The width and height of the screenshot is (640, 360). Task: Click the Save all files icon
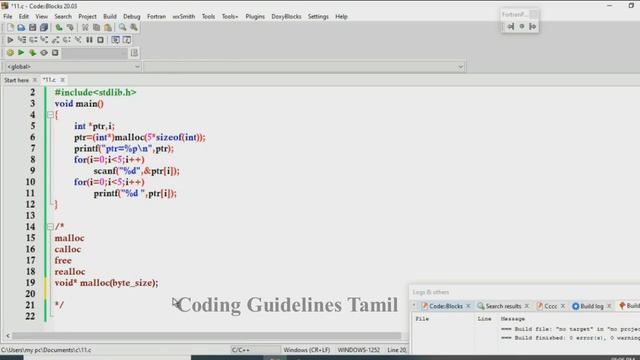[44, 27]
